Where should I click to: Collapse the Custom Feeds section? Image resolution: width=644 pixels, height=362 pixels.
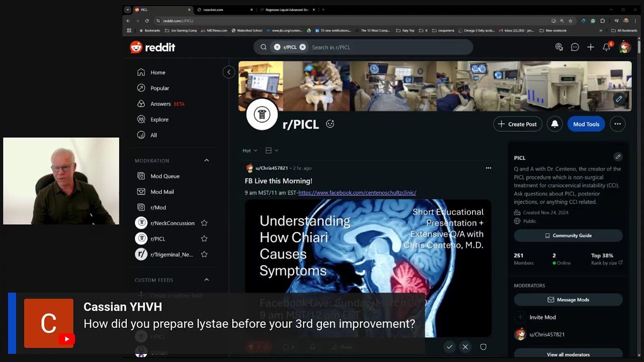click(206, 280)
